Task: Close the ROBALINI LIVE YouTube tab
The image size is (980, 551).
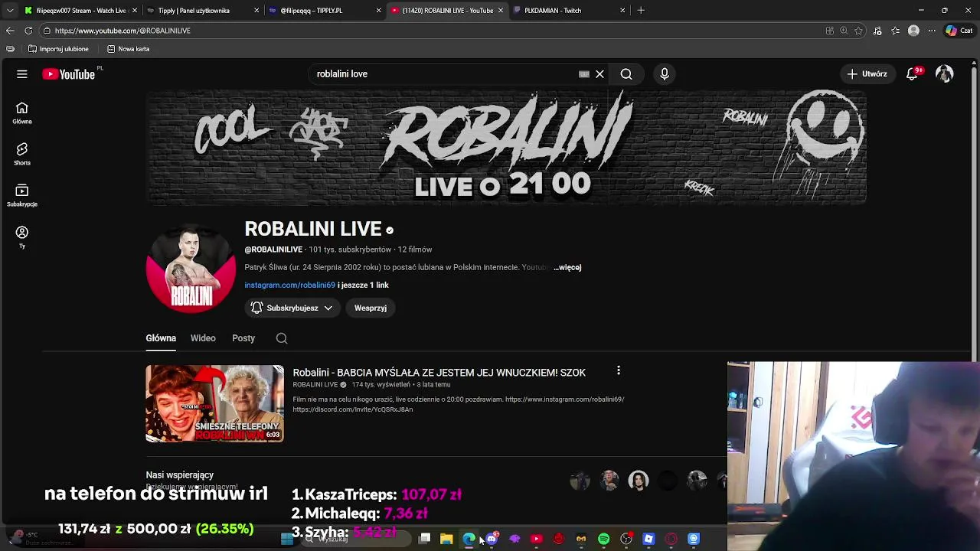Action: click(x=501, y=11)
